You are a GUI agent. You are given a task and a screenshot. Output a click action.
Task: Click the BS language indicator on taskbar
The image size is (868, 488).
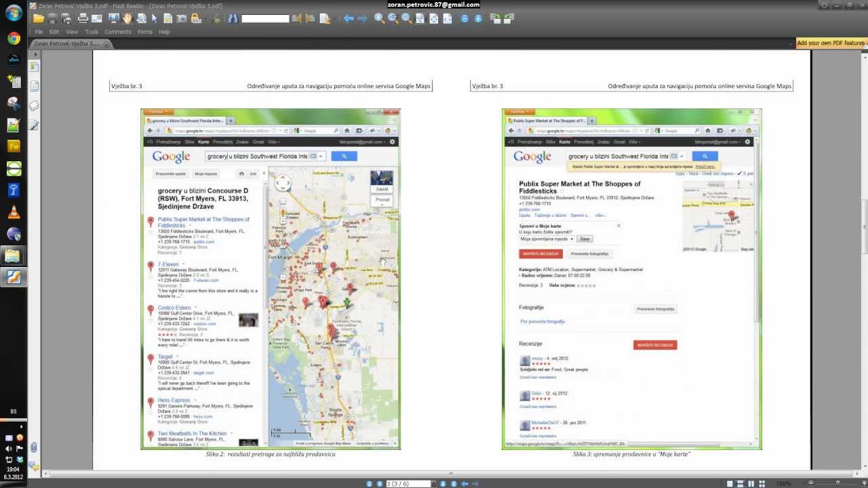(14, 411)
